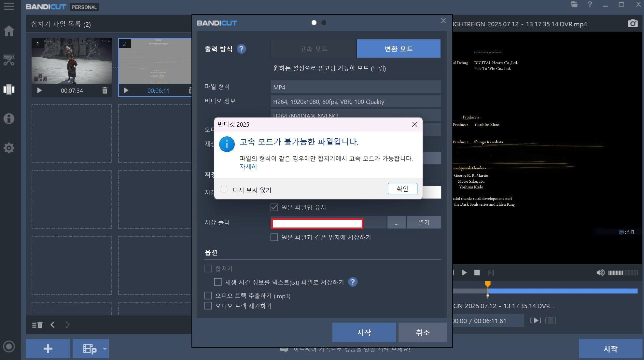Open the hamburger menu icon
644x360 pixels.
pos(9,6)
